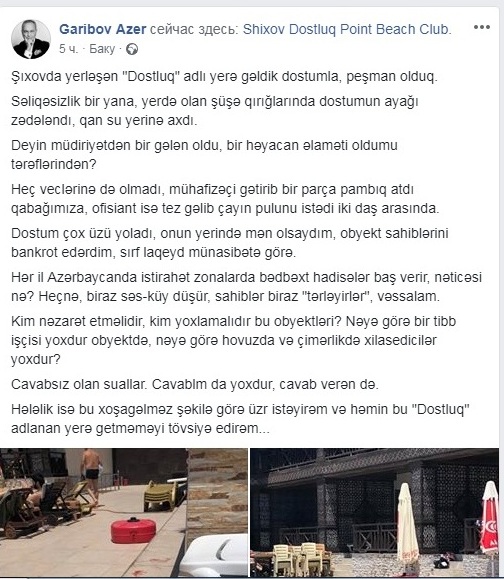This screenshot has width=504, height=579.
Task: Click the paragraph starting 'Kim nəzarət etməlidir'
Action: [x=233, y=340]
